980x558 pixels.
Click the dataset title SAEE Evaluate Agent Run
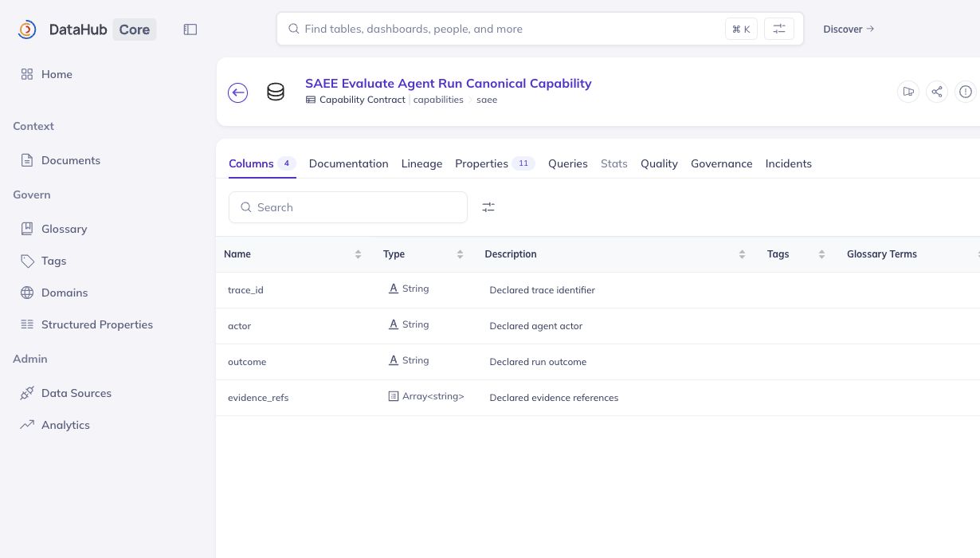pos(449,83)
